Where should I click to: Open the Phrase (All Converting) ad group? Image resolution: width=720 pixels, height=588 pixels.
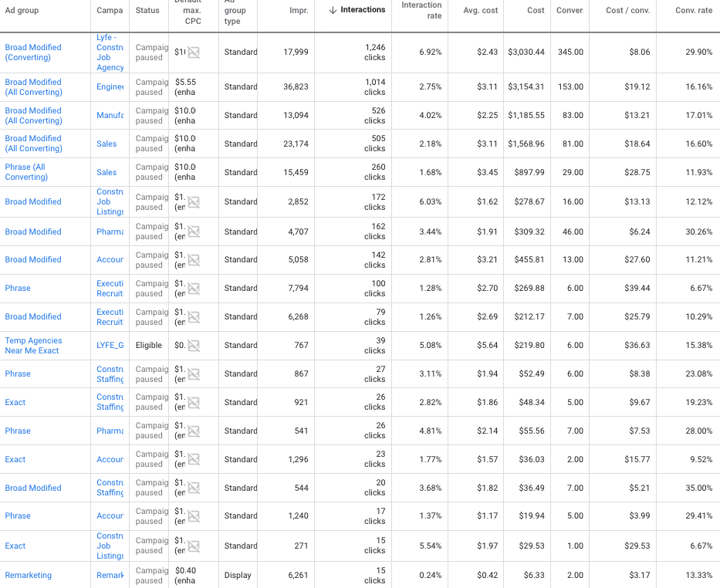pos(26,172)
